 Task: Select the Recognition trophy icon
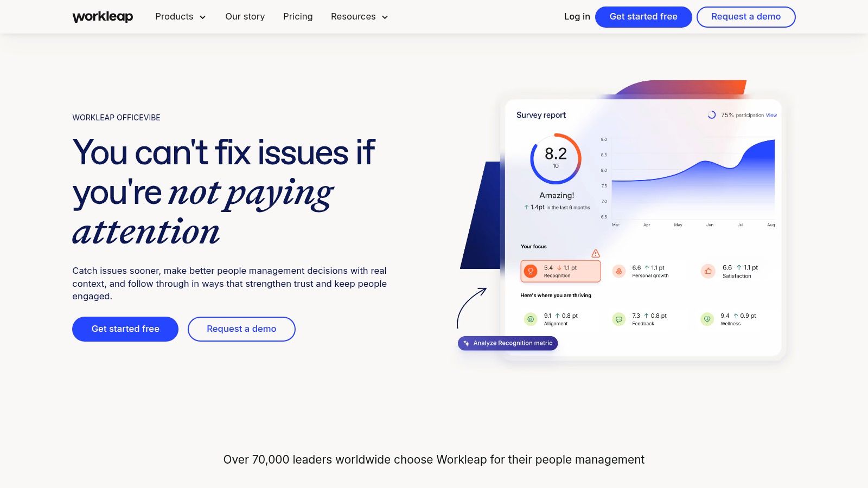(531, 271)
